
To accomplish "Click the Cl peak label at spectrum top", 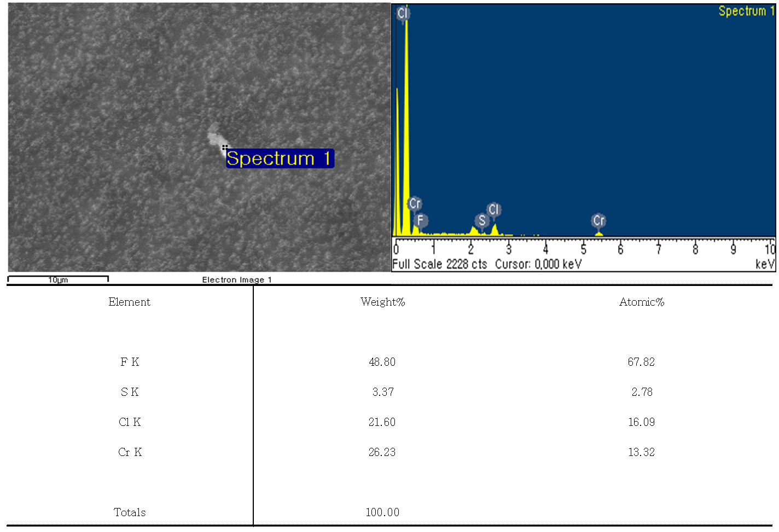I will (x=403, y=13).
